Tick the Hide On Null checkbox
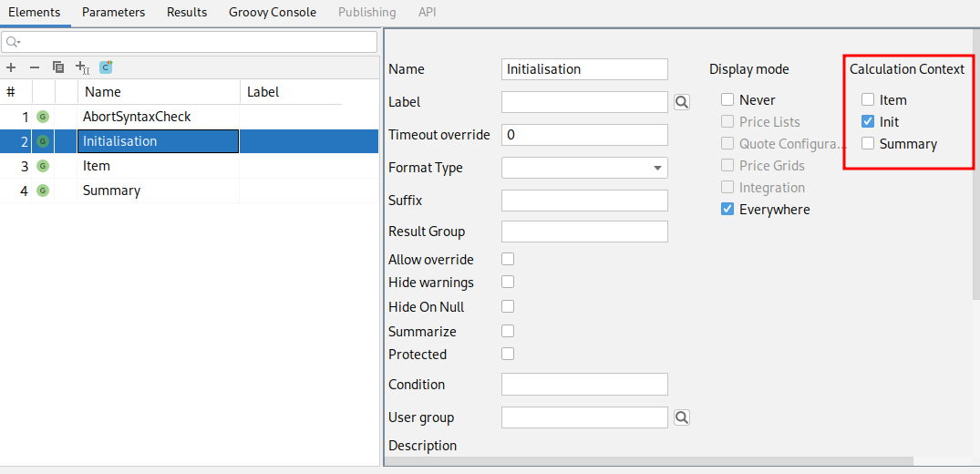 [x=508, y=307]
